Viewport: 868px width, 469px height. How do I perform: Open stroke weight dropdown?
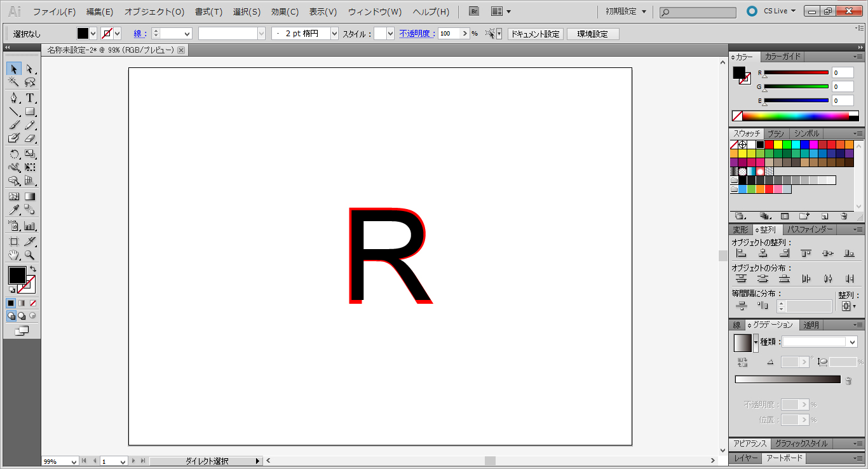(x=187, y=34)
